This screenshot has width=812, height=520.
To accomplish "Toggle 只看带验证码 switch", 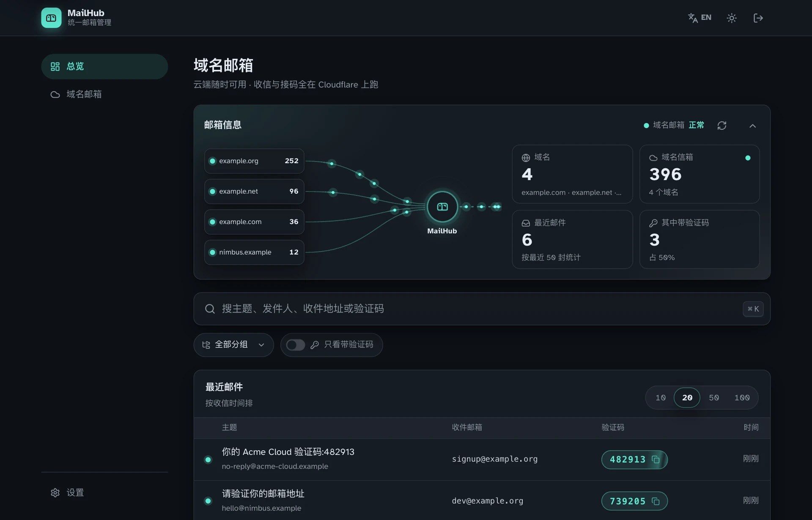I will pos(296,345).
